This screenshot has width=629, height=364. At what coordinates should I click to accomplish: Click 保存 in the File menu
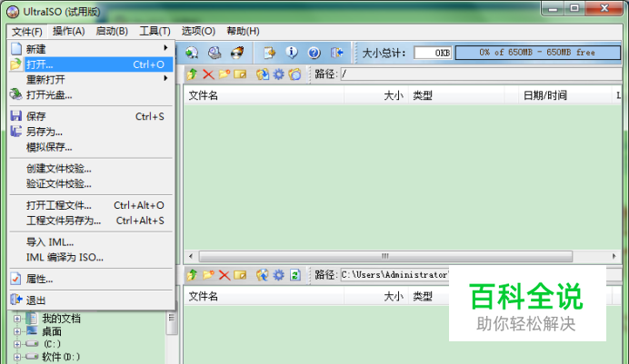coord(92,116)
